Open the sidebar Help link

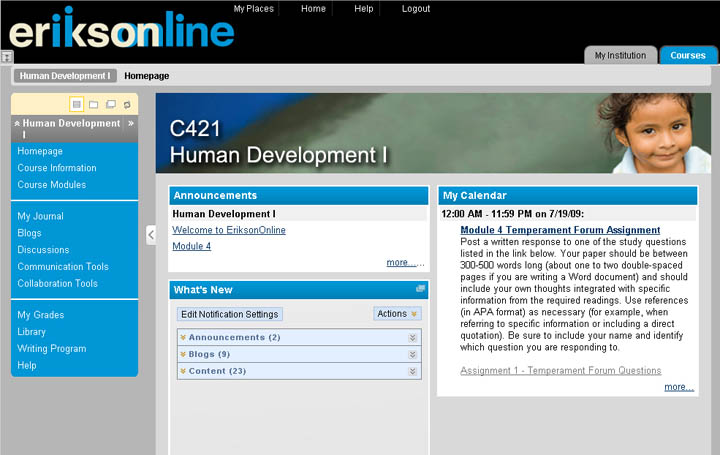[27, 365]
